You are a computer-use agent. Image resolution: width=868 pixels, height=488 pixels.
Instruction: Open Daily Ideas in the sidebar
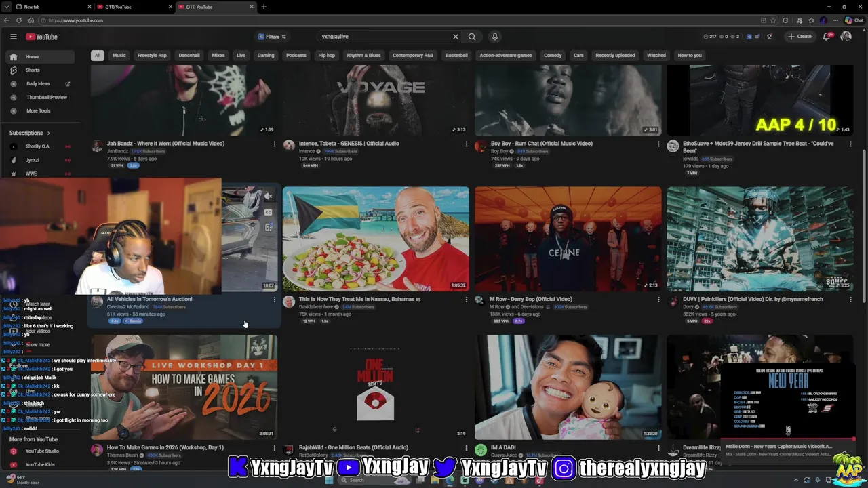coord(39,83)
